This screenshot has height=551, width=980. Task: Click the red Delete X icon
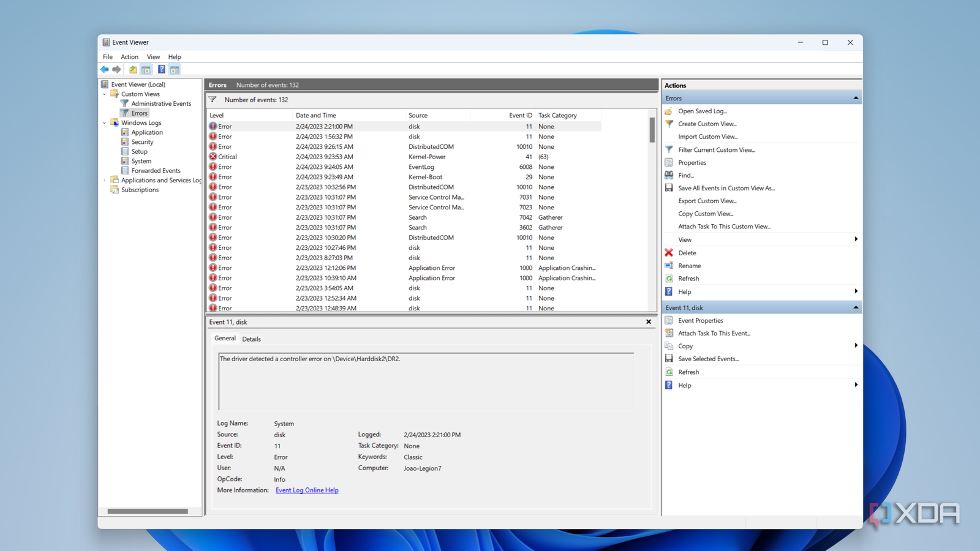point(669,253)
